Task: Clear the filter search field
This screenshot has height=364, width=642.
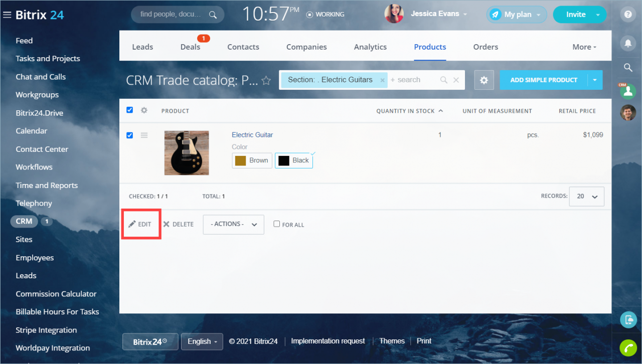Action: coord(456,80)
